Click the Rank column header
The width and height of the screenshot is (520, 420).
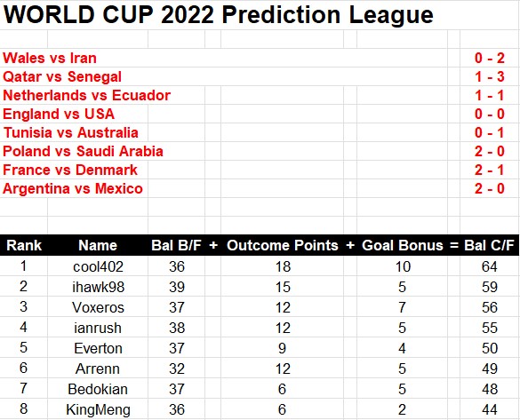(x=24, y=245)
